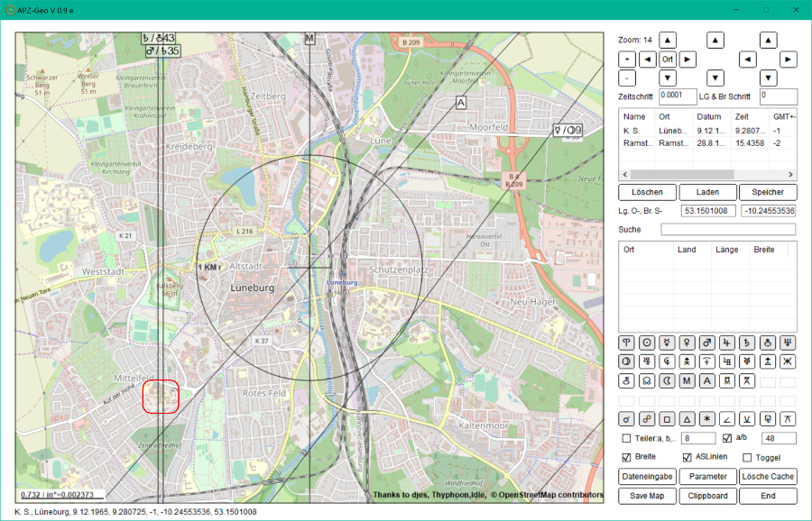Toggle the trine triangle aspect button
This screenshot has width=812, height=521.
pos(687,419)
